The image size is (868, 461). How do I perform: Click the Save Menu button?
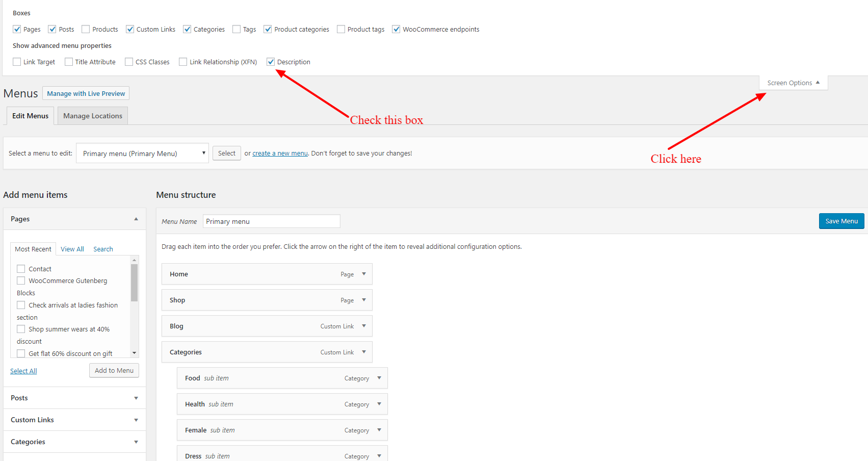coord(841,221)
